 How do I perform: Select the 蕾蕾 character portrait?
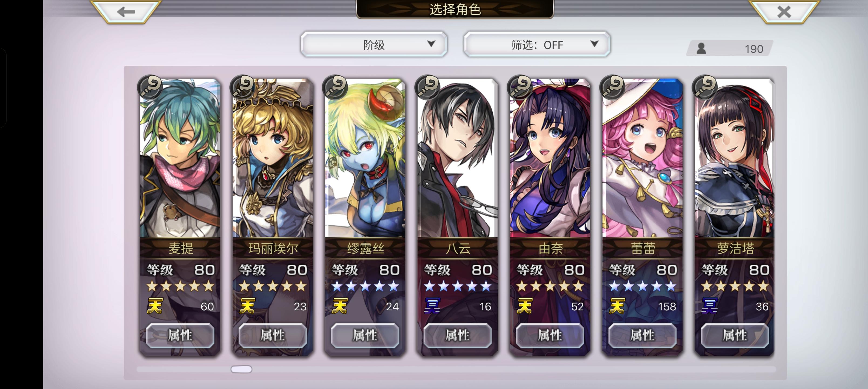pyautogui.click(x=643, y=158)
